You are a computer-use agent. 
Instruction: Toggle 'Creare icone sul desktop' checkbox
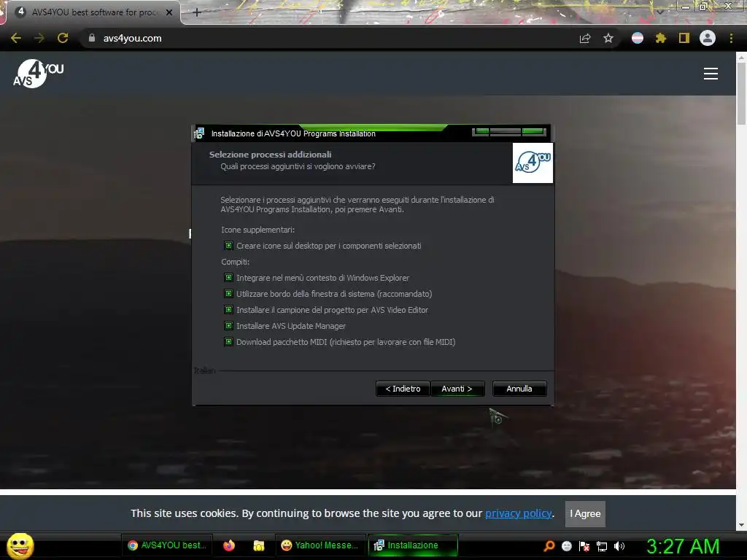click(x=228, y=246)
